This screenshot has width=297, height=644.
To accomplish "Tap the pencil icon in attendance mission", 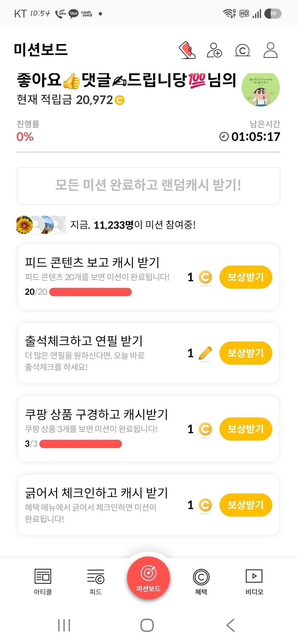I will [x=205, y=354].
